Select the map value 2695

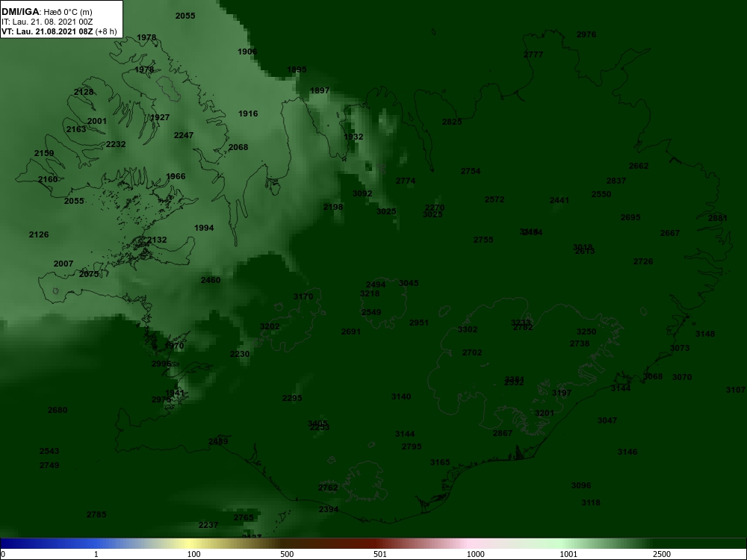(630, 217)
